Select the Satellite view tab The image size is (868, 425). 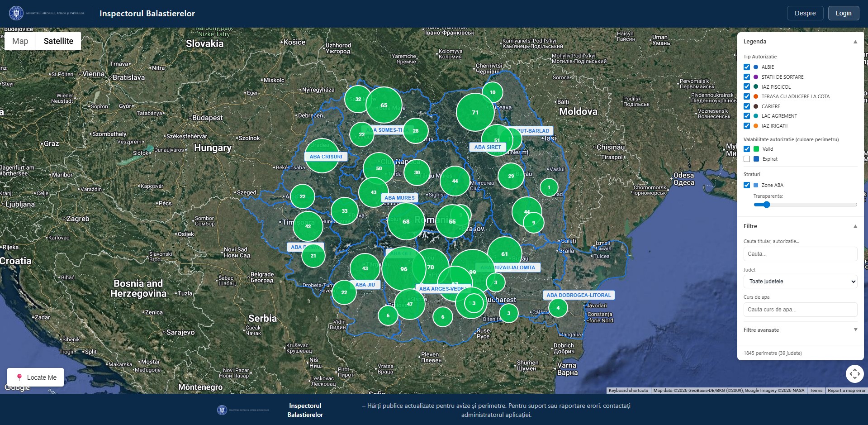(x=58, y=41)
